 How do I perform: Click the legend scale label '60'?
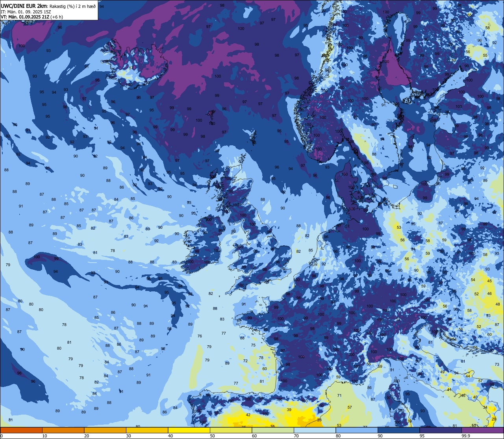click(x=254, y=436)
